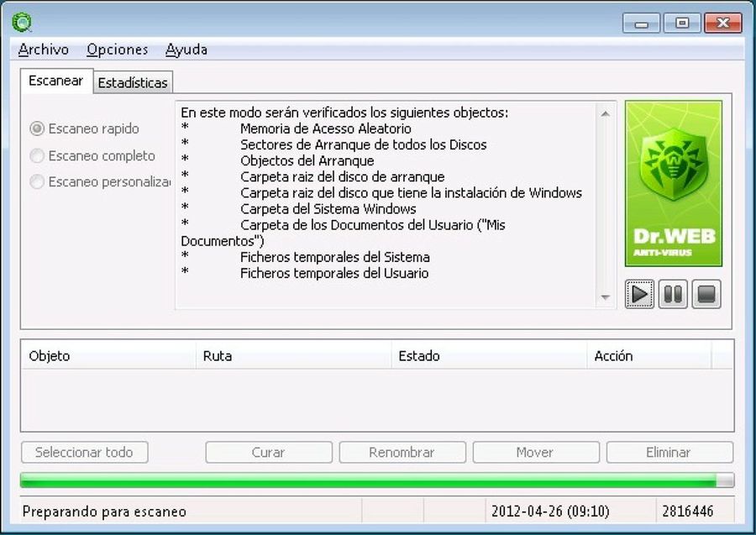Image resolution: width=756 pixels, height=535 pixels.
Task: Select Escaneo personalizado scan mode
Action: pos(37,182)
